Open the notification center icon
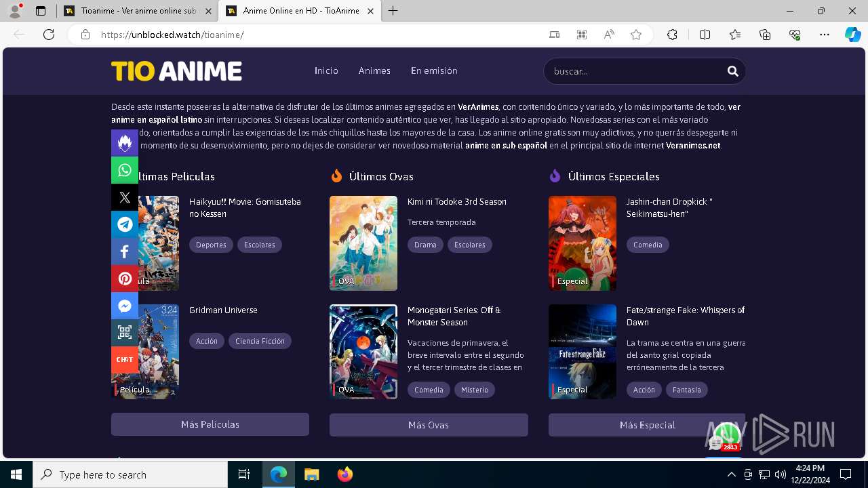 click(x=846, y=474)
